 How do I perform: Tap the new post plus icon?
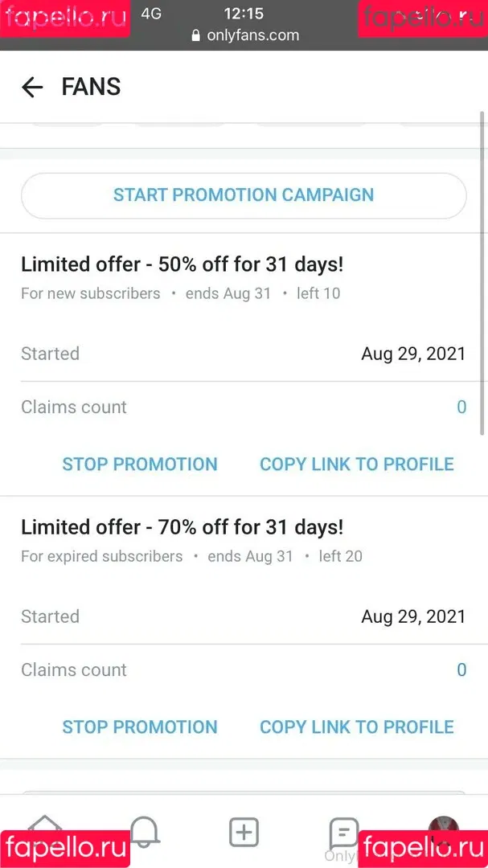coord(244,832)
